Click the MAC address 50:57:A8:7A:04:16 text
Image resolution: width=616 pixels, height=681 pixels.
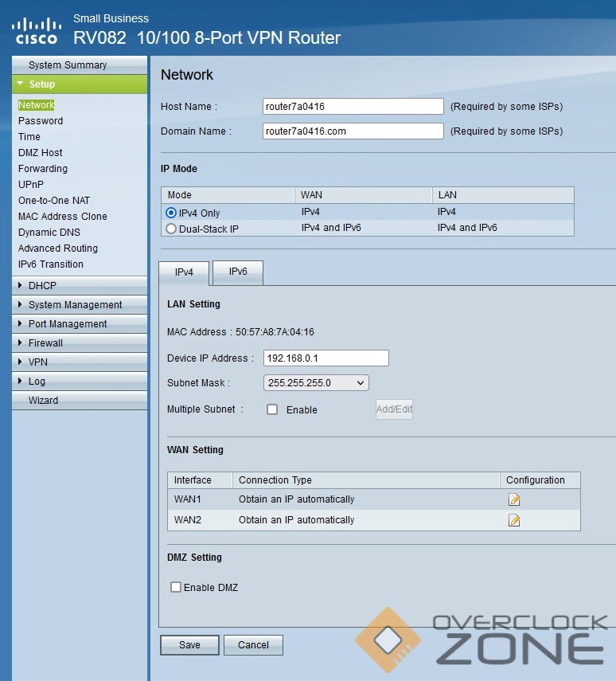275,332
